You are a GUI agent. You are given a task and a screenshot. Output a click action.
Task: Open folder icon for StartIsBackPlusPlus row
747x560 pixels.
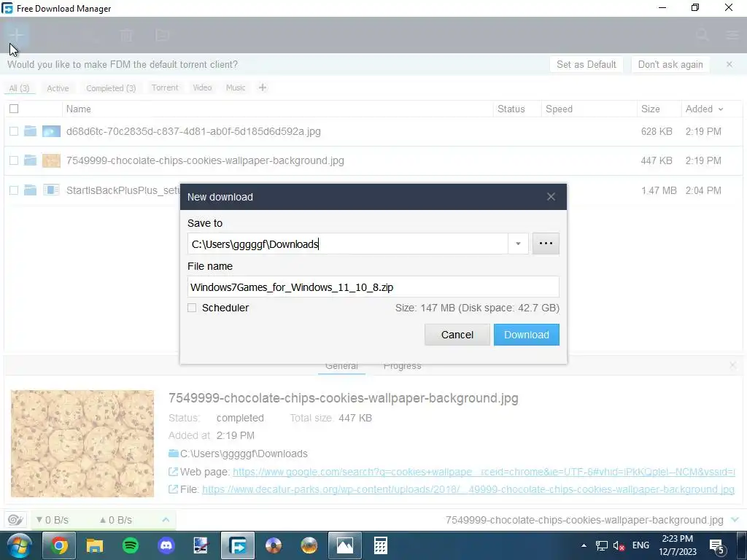[30, 190]
